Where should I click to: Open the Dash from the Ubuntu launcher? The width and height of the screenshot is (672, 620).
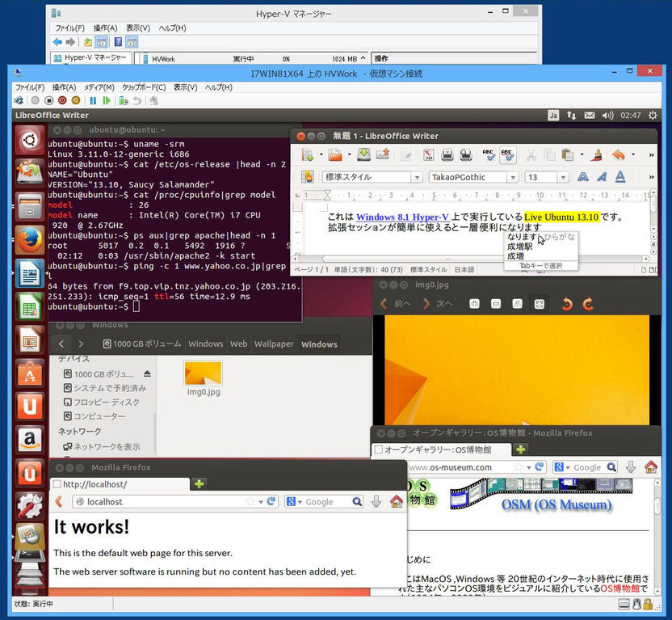point(30,140)
